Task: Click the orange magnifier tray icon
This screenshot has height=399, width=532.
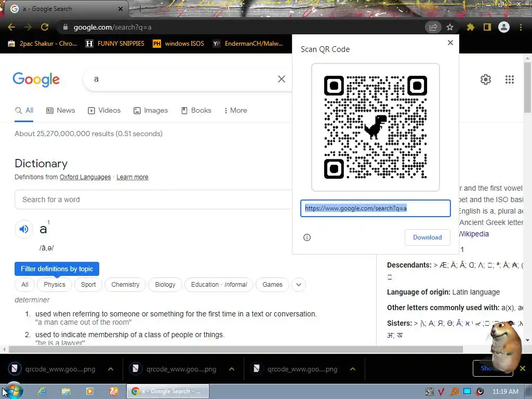Action: click(454, 392)
